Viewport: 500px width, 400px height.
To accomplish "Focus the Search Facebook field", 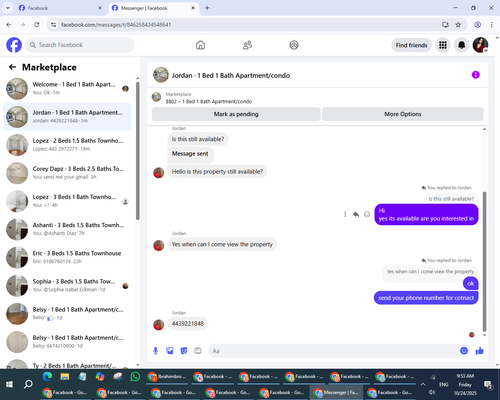I will click(x=80, y=45).
